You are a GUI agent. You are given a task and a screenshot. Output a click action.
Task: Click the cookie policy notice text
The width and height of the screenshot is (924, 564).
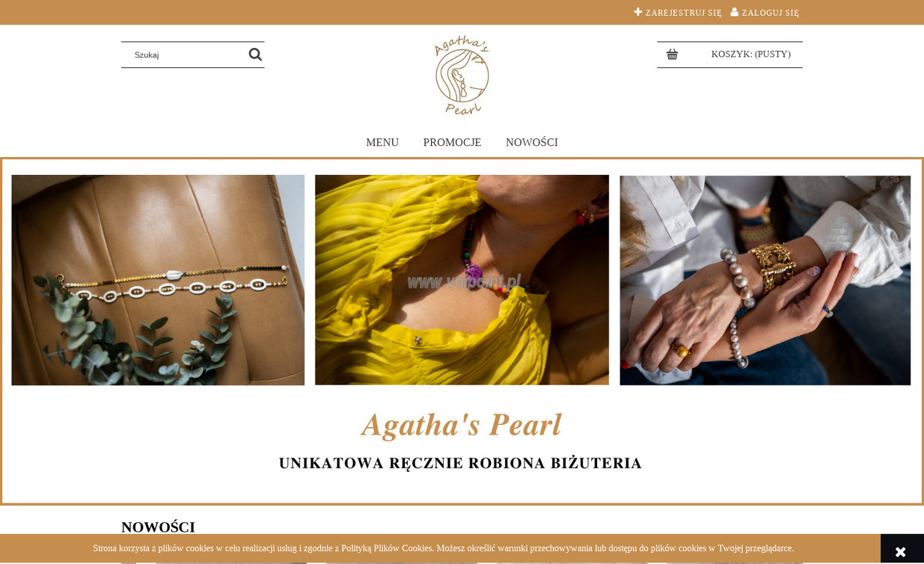click(443, 548)
